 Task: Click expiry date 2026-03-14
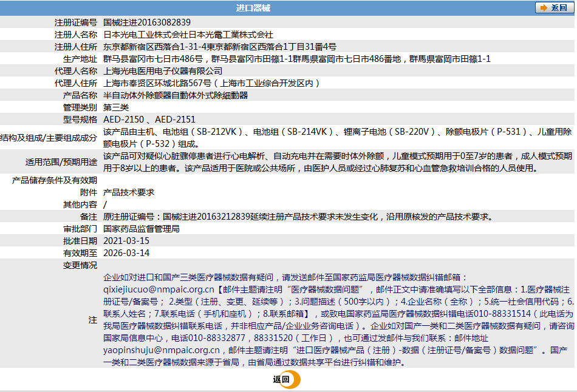[126, 253]
